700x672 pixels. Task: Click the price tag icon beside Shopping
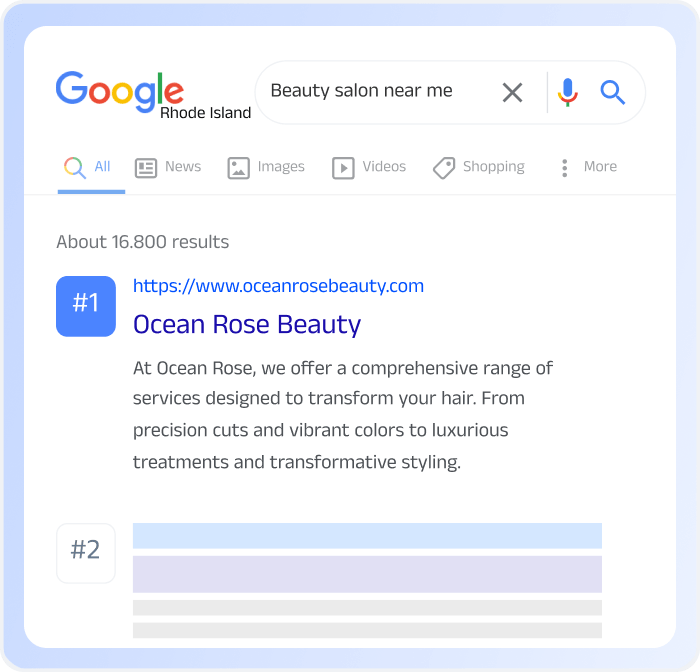(444, 168)
